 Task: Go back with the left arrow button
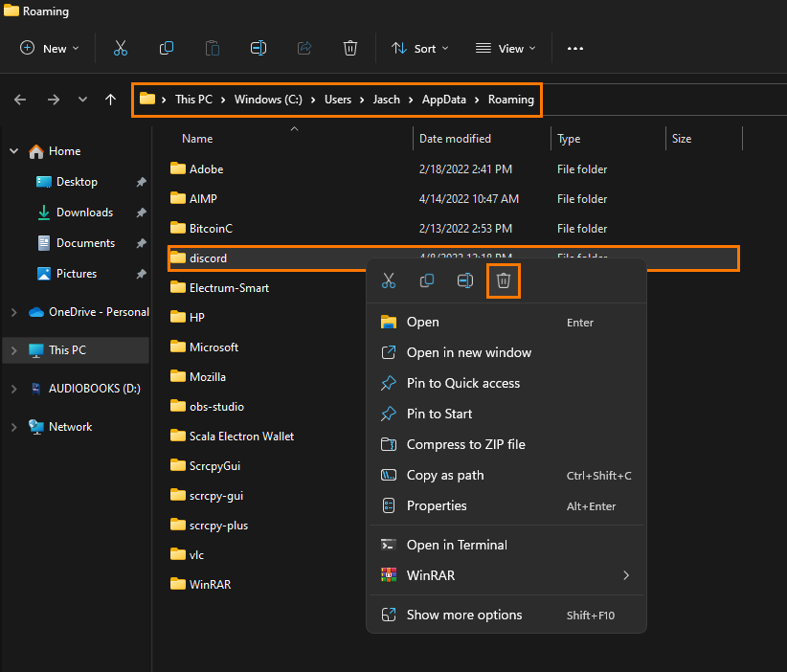20,100
